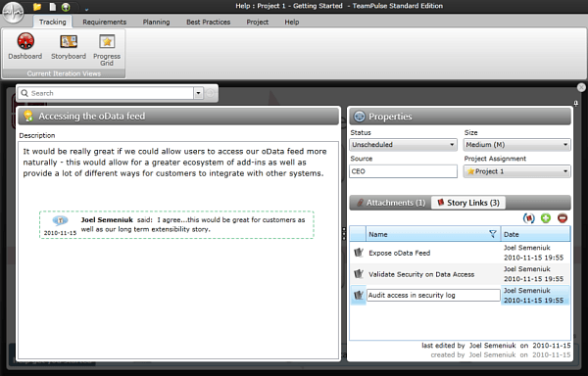
Task: Edit the Audit access in security log name field
Action: click(x=433, y=295)
